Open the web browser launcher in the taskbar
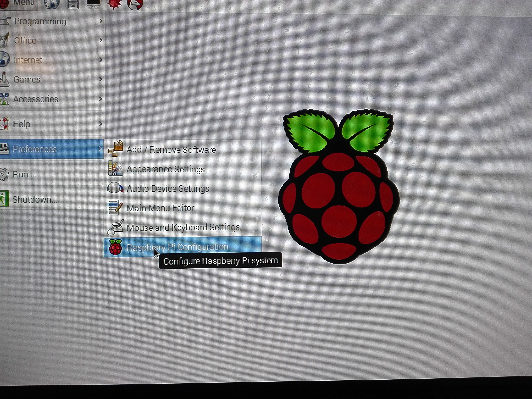 [51, 4]
